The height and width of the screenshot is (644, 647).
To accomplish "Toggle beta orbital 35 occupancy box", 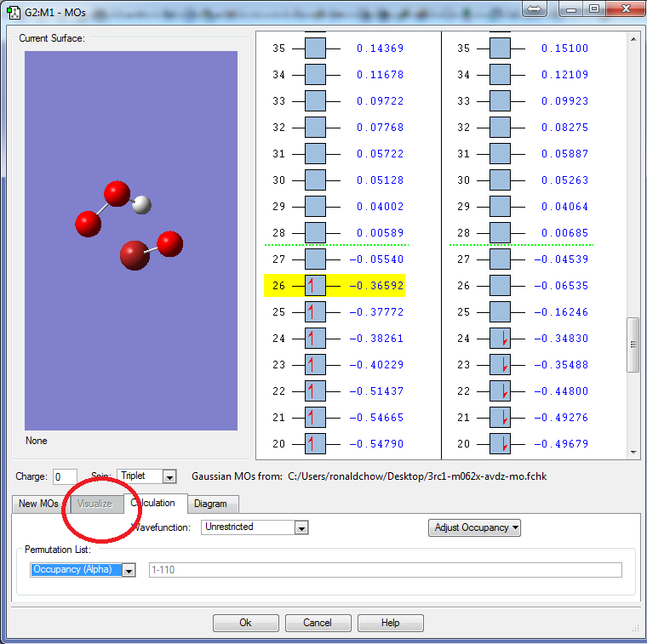I will 500,48.
